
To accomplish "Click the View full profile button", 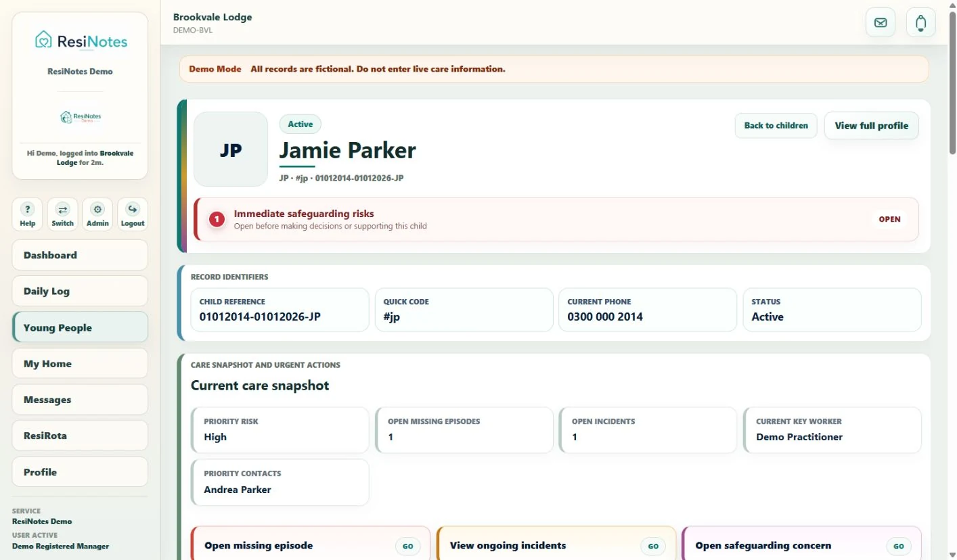I will [x=871, y=126].
